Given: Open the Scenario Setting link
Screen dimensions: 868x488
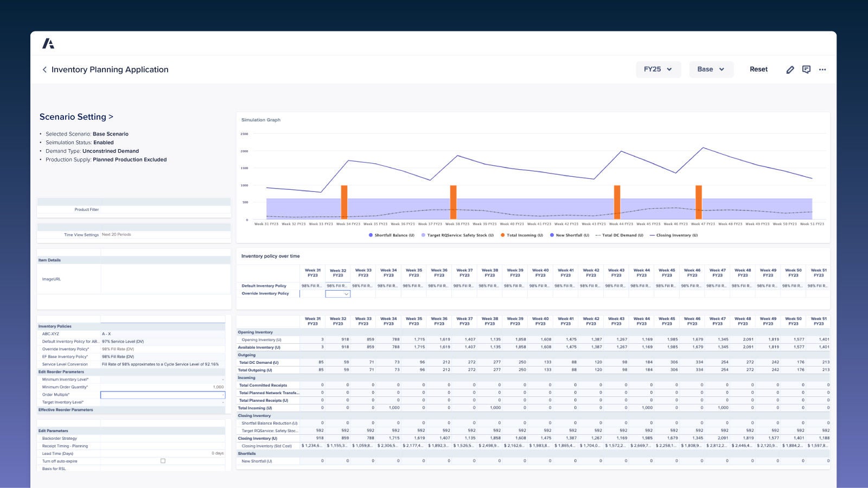Looking at the screenshot, I should 76,117.
